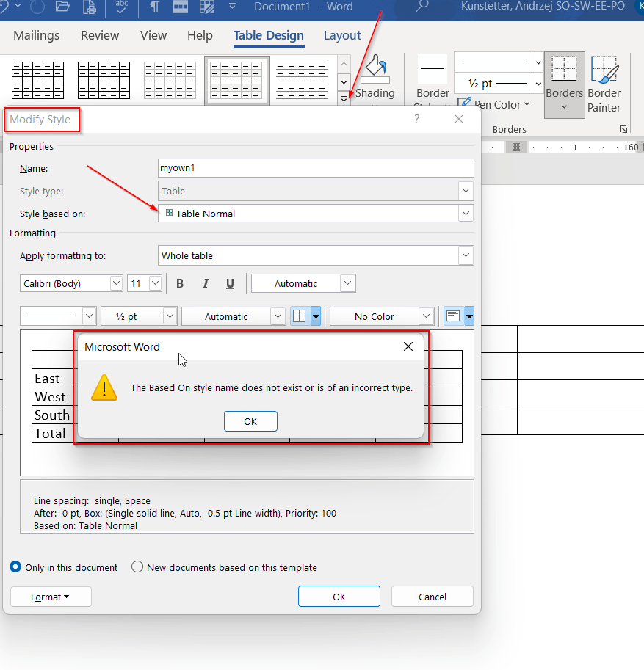Screen dimensions: 644x670
Task: Switch to Layout tab
Action: click(x=342, y=35)
